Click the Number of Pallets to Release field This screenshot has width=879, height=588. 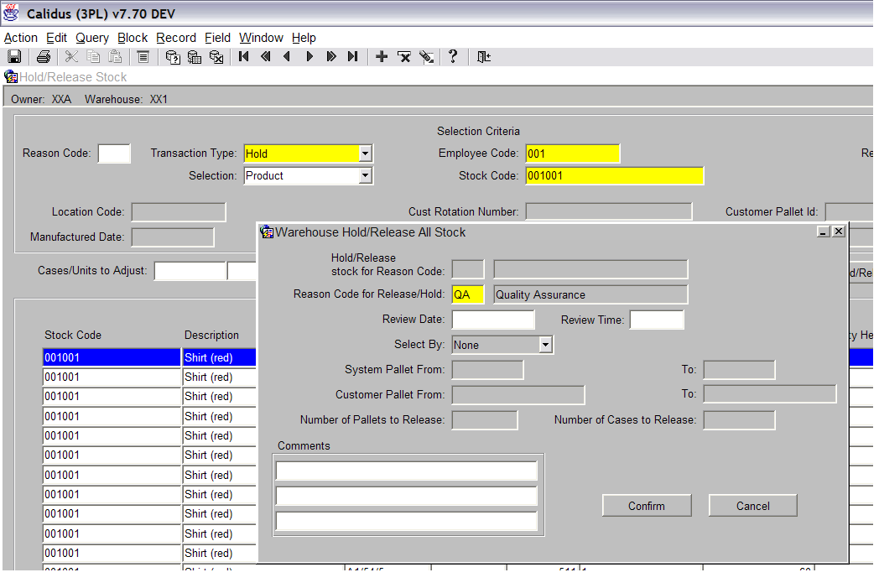(x=484, y=420)
